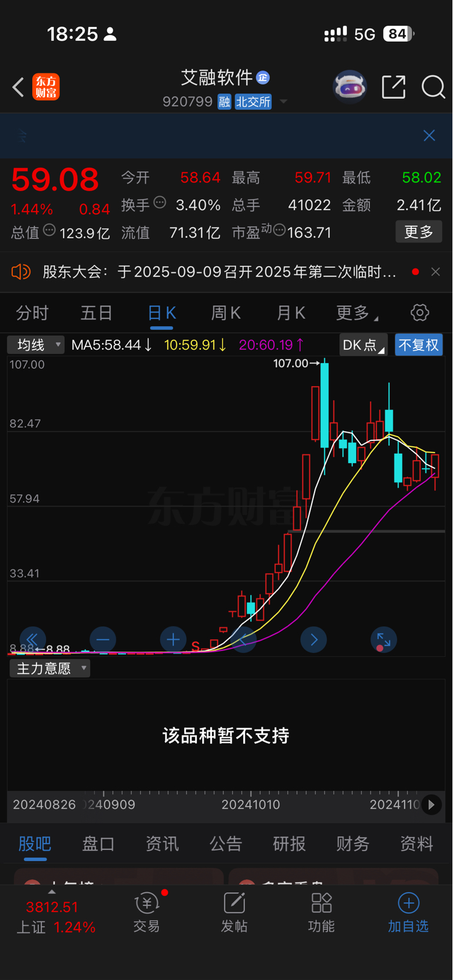The width and height of the screenshot is (453, 980).
Task: Select the 日K tab
Action: coord(161,313)
